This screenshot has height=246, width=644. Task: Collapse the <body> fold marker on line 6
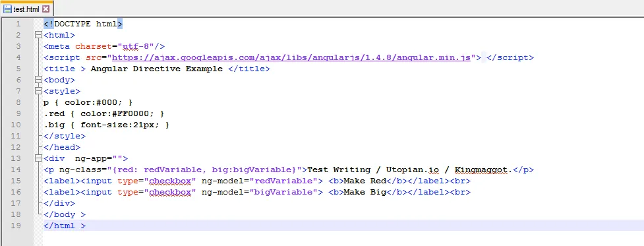coord(39,80)
